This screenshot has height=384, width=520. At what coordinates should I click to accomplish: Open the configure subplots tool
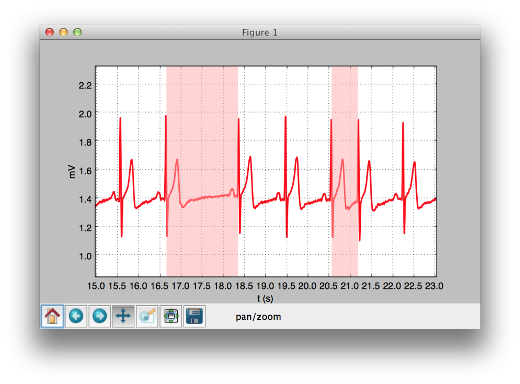[x=171, y=316]
